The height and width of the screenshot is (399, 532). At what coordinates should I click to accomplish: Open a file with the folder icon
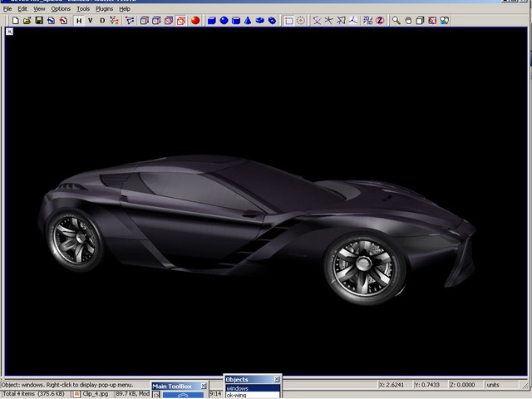point(27,20)
